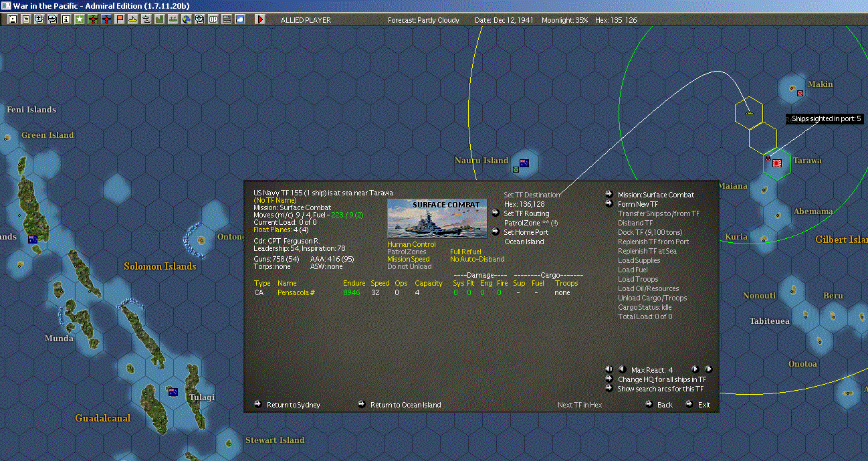Toggle Do not Unload setting

[x=409, y=266]
